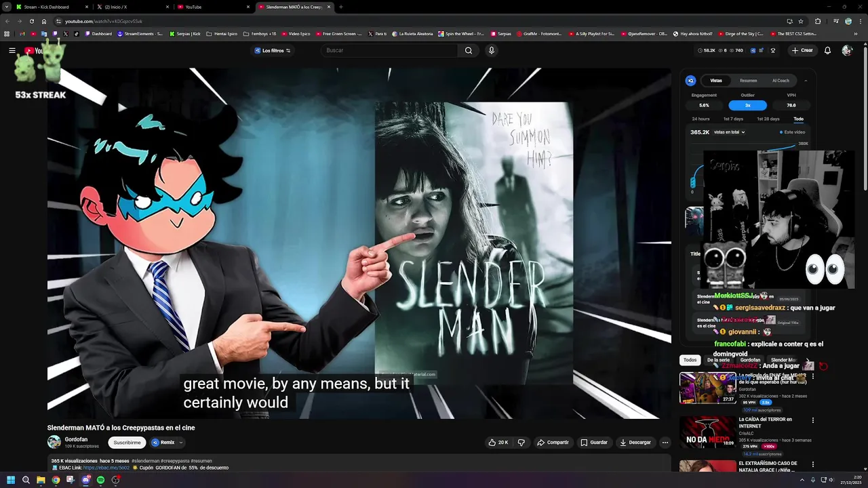868x488 pixels.
Task: Click the Compartir share button
Action: (553, 443)
